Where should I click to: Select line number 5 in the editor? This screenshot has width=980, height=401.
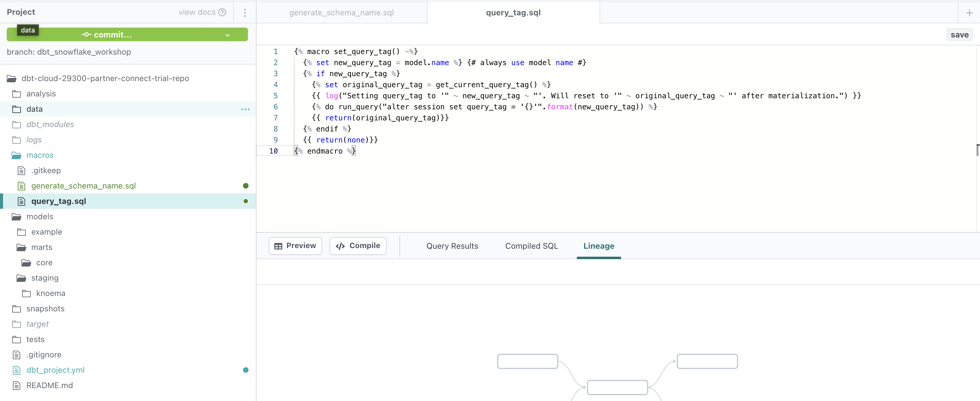point(276,96)
